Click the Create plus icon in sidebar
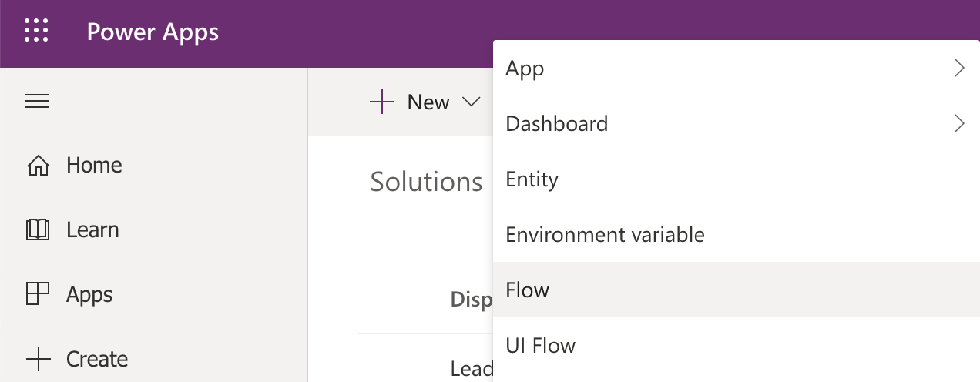Viewport: 980px width, 382px height. (x=38, y=359)
